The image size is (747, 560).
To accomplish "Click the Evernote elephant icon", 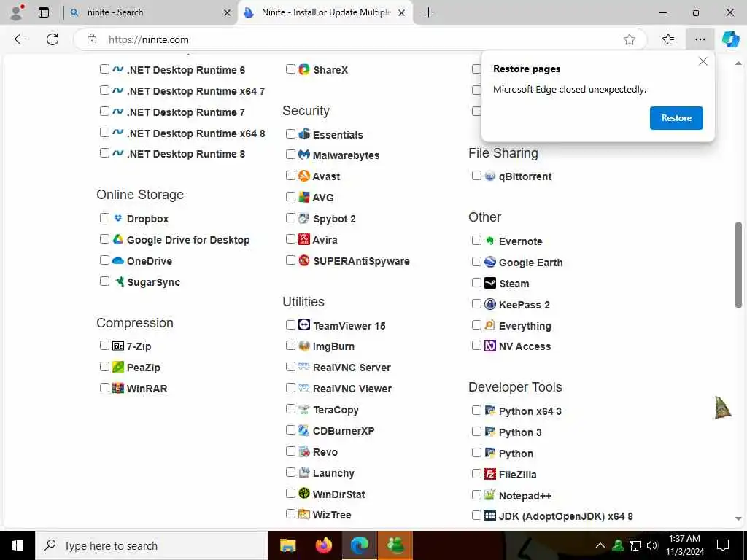I will click(489, 241).
